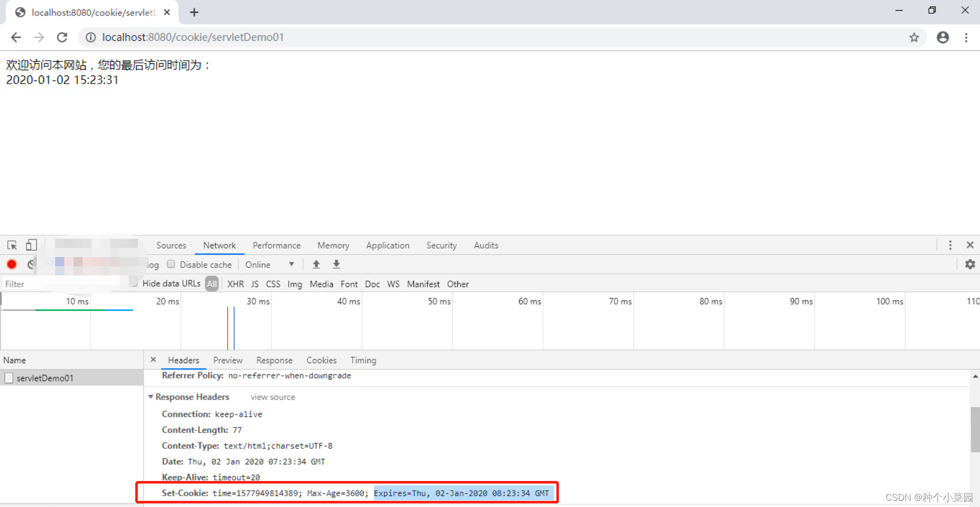Check the servletDemo01 request checkbox
This screenshot has height=507, width=980.
[x=8, y=377]
